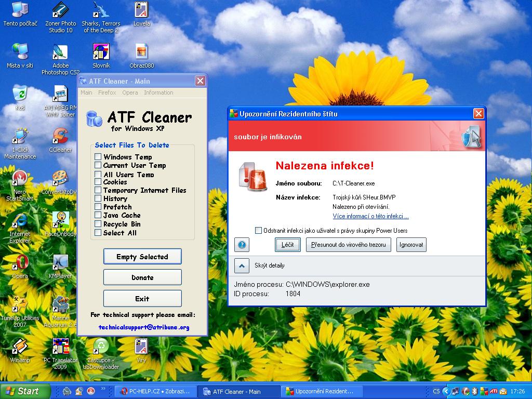This screenshot has height=399, width=532.
Task: Click technicalsupport@atribune.org email link
Action: pos(144,327)
